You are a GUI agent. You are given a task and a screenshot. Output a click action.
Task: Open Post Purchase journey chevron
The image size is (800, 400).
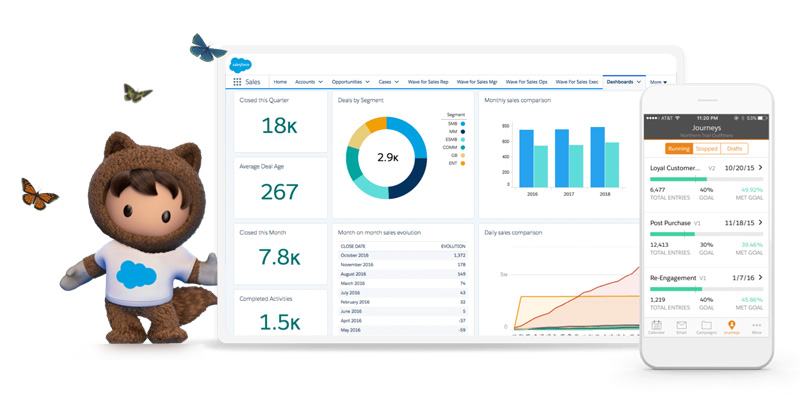click(x=760, y=222)
